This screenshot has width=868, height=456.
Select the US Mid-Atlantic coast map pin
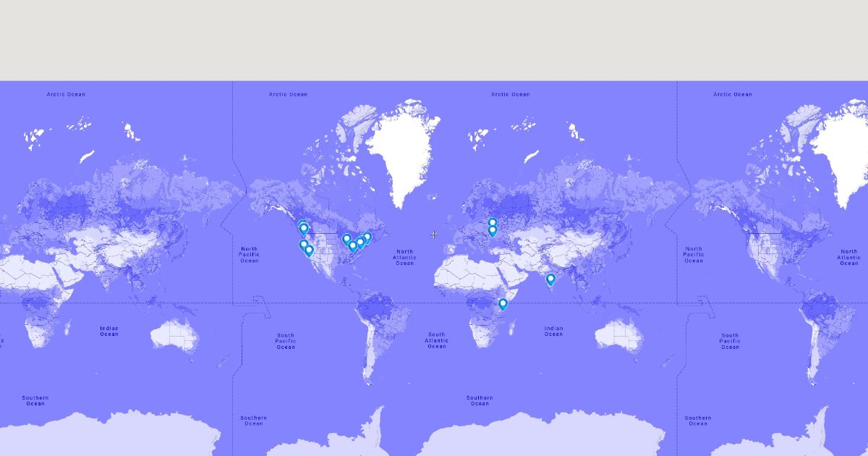click(360, 242)
